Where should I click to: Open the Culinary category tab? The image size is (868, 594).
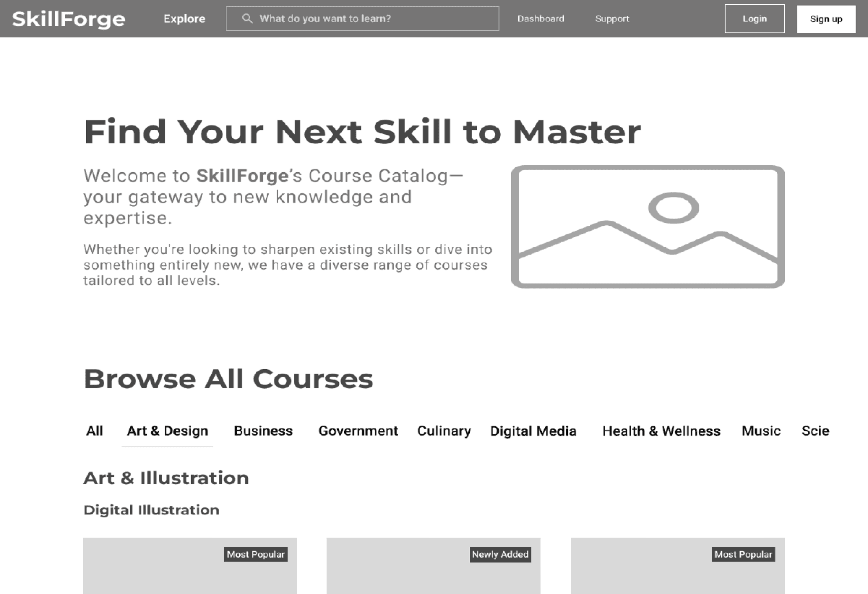pos(444,431)
